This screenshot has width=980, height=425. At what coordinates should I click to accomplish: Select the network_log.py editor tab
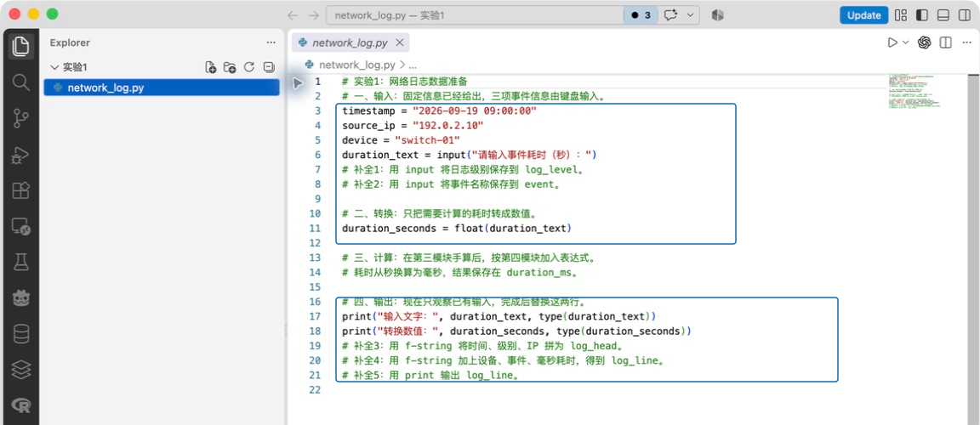(x=350, y=42)
